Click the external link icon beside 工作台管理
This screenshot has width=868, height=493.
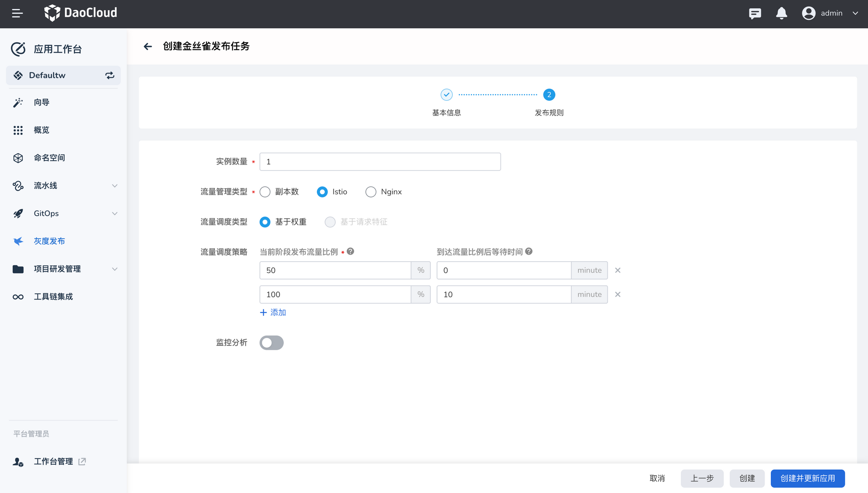pos(82,462)
